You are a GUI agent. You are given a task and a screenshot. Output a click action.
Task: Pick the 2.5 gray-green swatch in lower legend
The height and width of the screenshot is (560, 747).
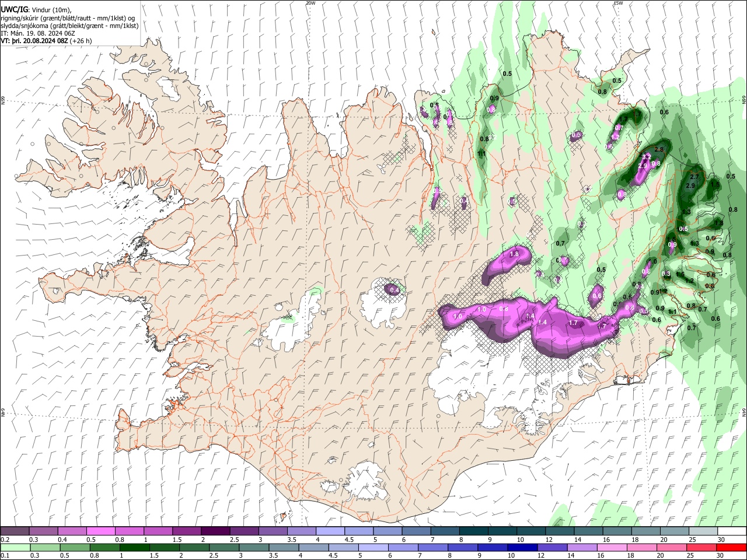pos(224,547)
